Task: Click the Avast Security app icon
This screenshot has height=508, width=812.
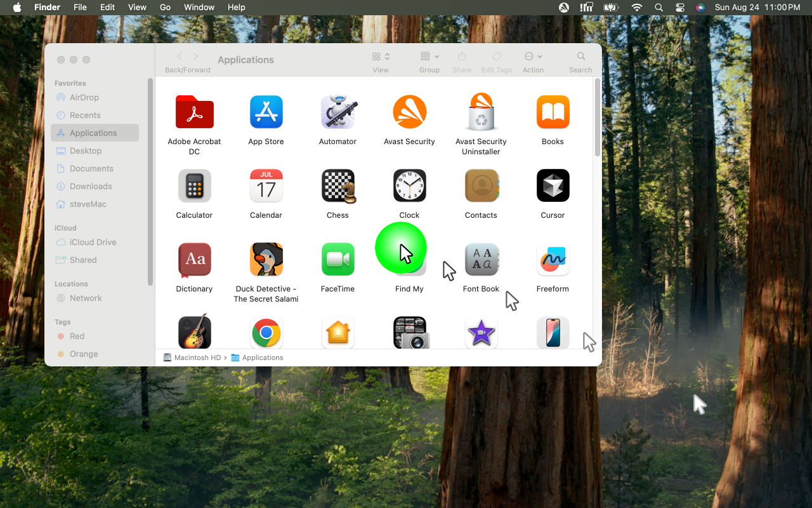Action: 409,112
